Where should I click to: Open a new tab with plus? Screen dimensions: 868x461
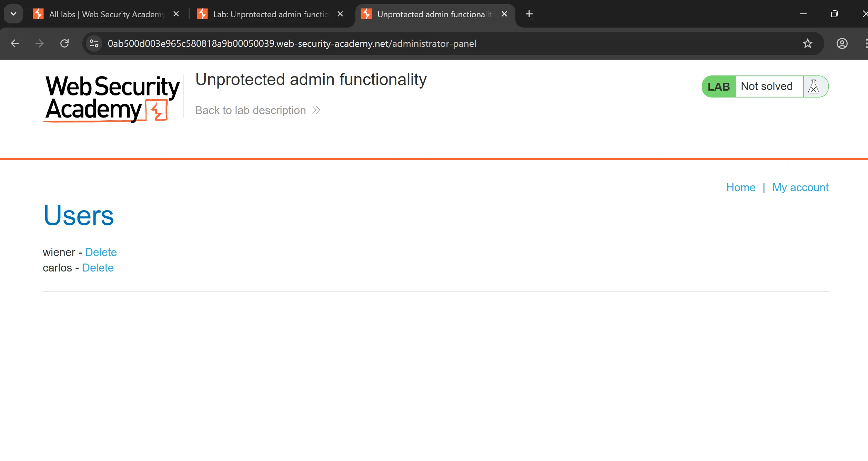coord(529,14)
